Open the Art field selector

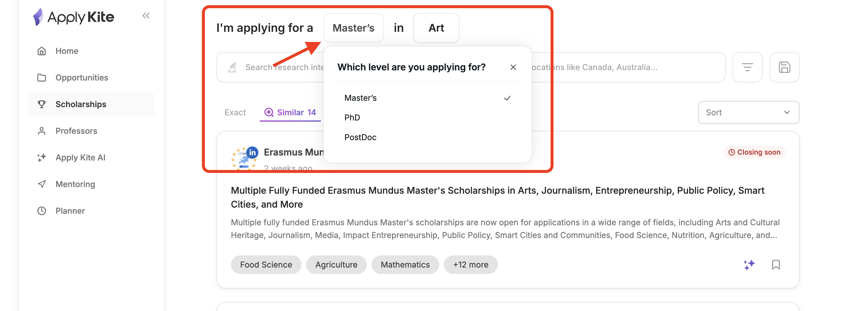pyautogui.click(x=436, y=28)
